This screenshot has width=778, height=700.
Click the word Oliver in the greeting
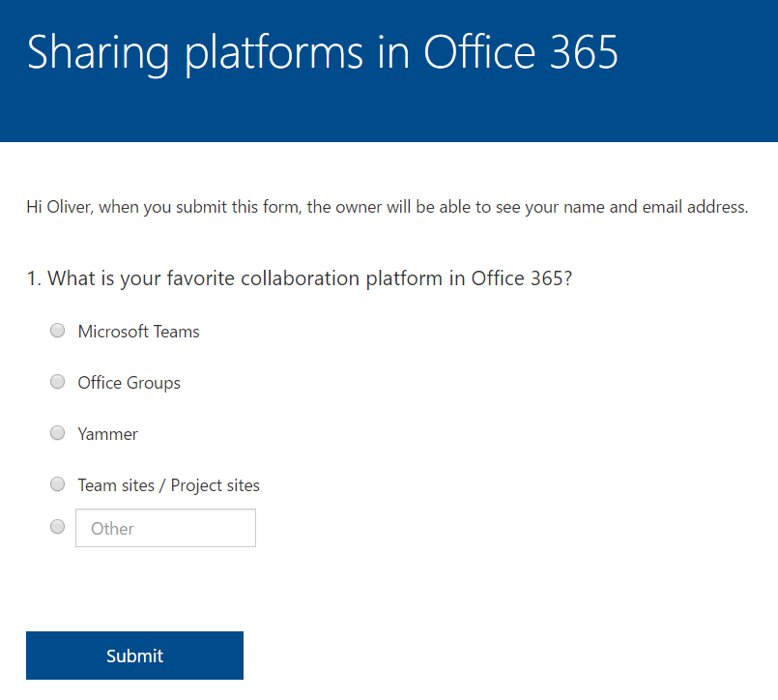[x=69, y=207]
